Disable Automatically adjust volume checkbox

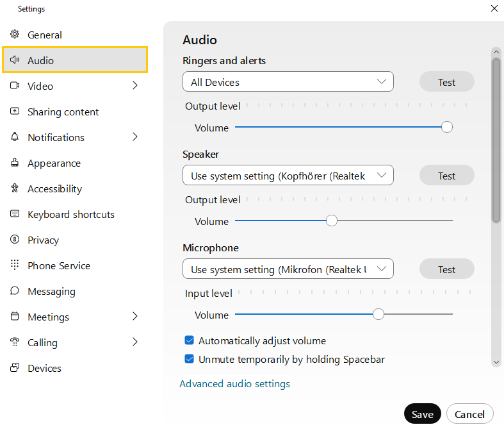tap(190, 341)
